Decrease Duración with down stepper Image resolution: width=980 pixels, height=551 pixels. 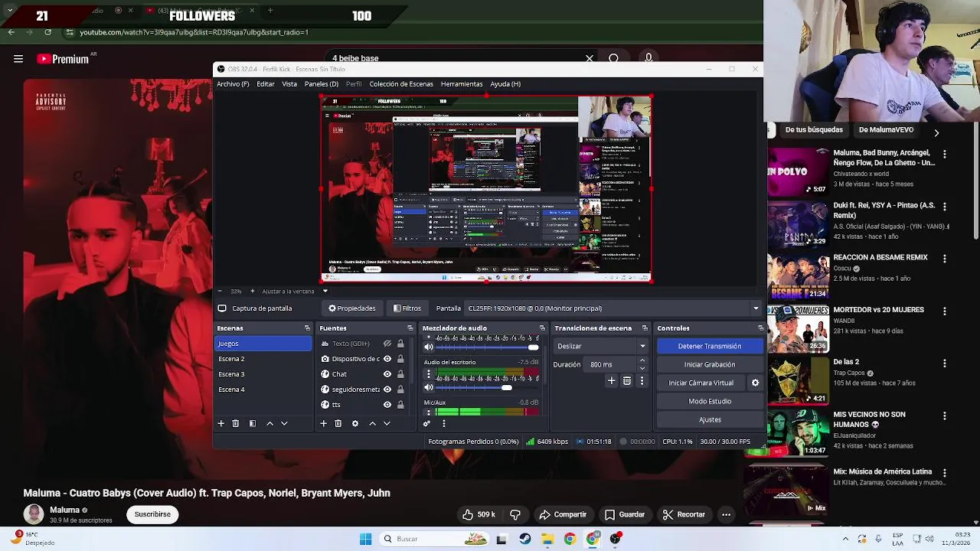point(642,368)
